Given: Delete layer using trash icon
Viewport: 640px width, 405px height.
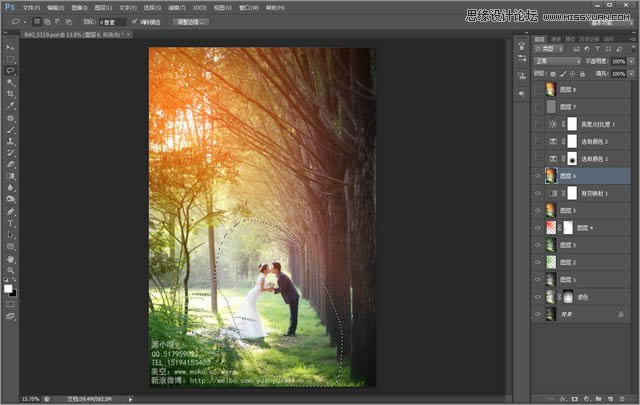Looking at the screenshot, I should 622,398.
